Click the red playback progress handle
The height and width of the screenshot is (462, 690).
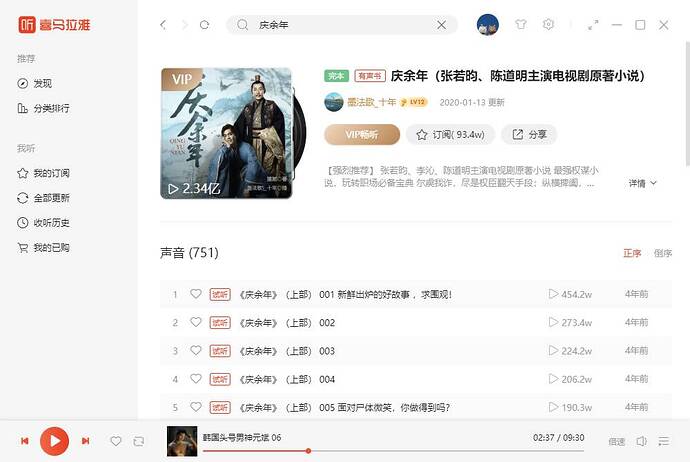(x=308, y=451)
